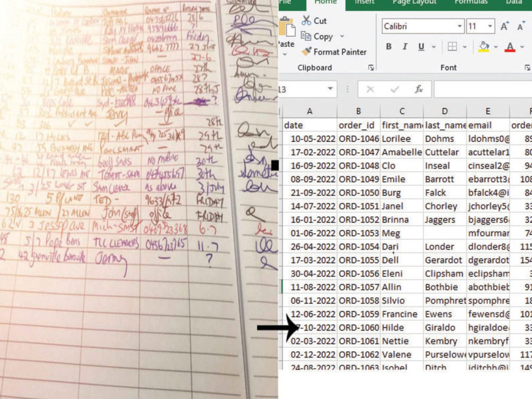Select last name cell 'Jaggers'

point(444,220)
